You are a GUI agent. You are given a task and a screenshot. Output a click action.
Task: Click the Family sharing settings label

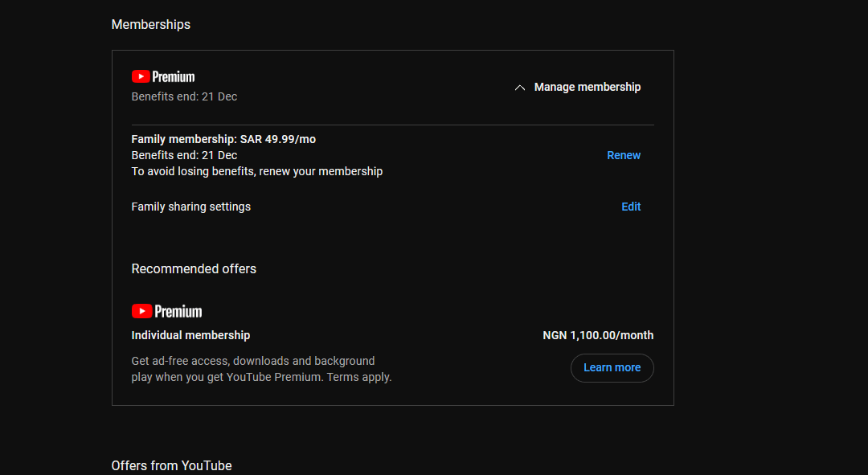[x=190, y=207]
